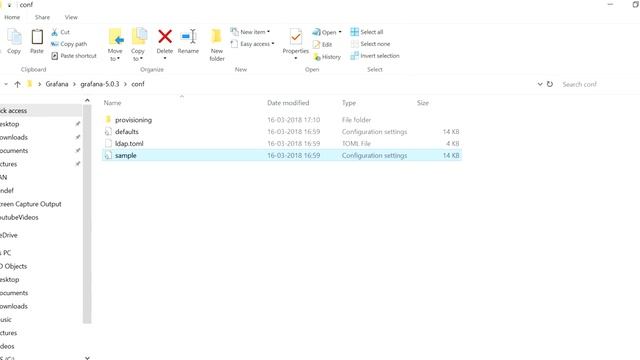Viewport: 640px width, 360px height.
Task: Click Edit in the Open group
Action: pyautogui.click(x=322, y=44)
